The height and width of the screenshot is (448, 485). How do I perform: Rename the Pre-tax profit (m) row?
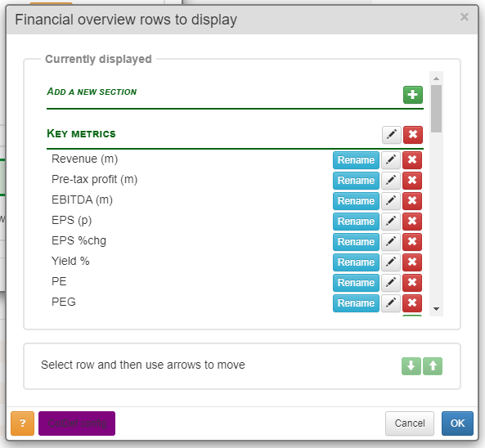[356, 181]
